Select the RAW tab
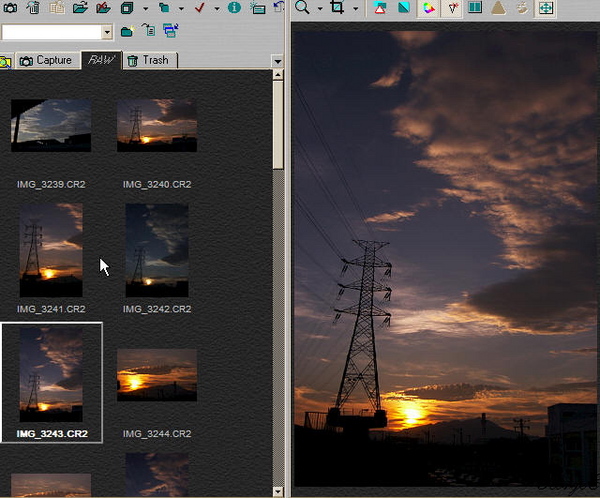Image resolution: width=600 pixels, height=498 pixels. (101, 60)
